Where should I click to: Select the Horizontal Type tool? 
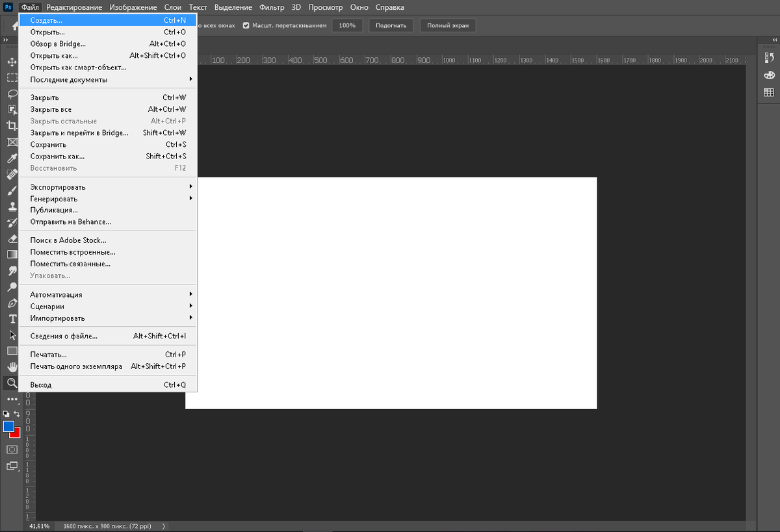tap(12, 319)
